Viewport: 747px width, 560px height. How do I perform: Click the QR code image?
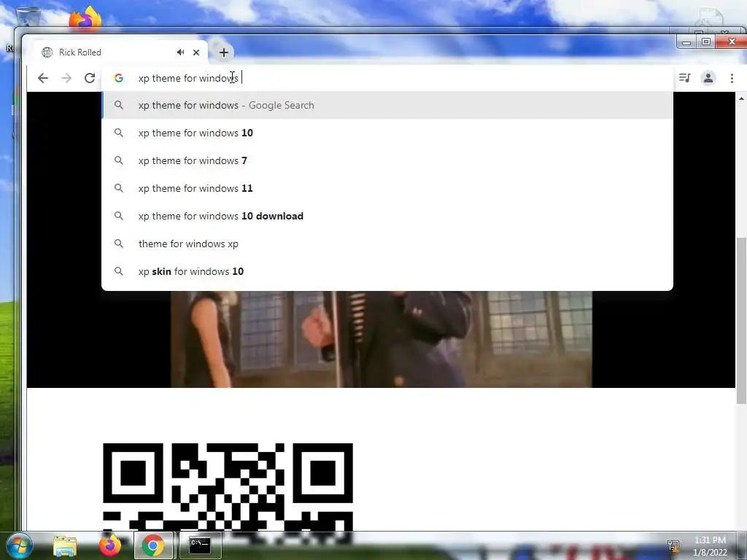click(x=228, y=486)
